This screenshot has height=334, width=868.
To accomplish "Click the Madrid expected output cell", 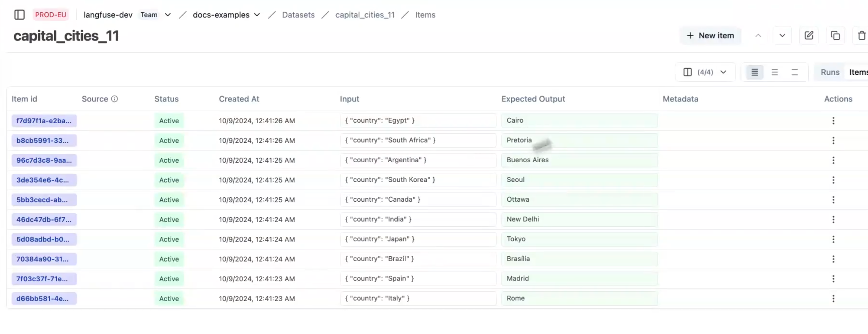I will click(580, 279).
